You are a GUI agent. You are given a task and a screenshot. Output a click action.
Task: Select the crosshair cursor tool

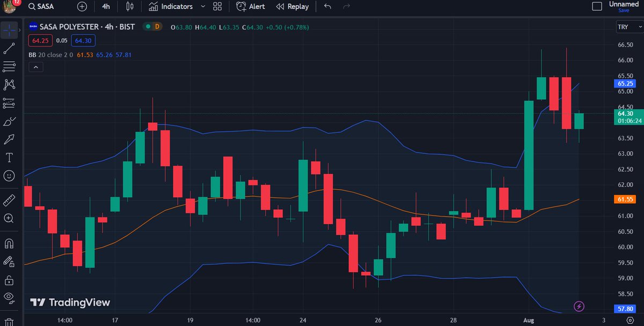coord(9,30)
